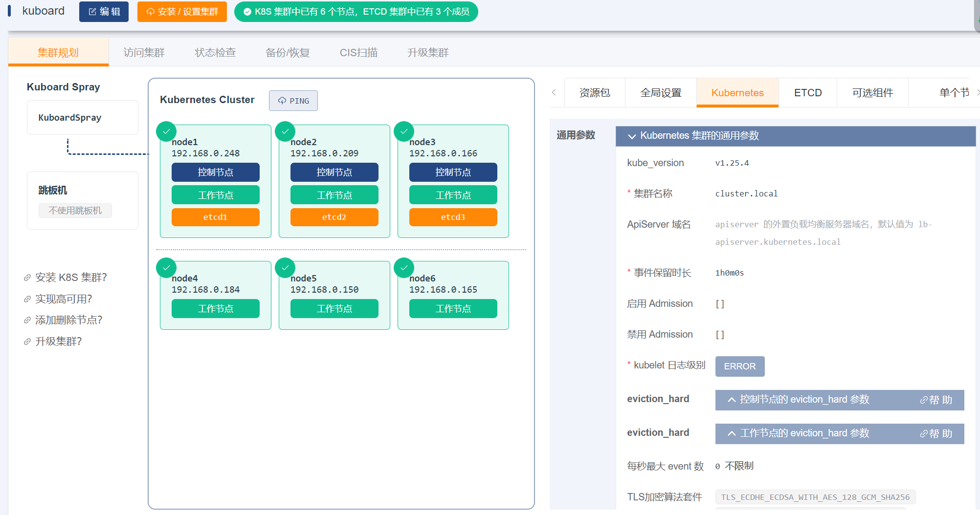Screen dimensions: 980x515
Task: Switch to the 状态检查 tab
Action: point(215,53)
